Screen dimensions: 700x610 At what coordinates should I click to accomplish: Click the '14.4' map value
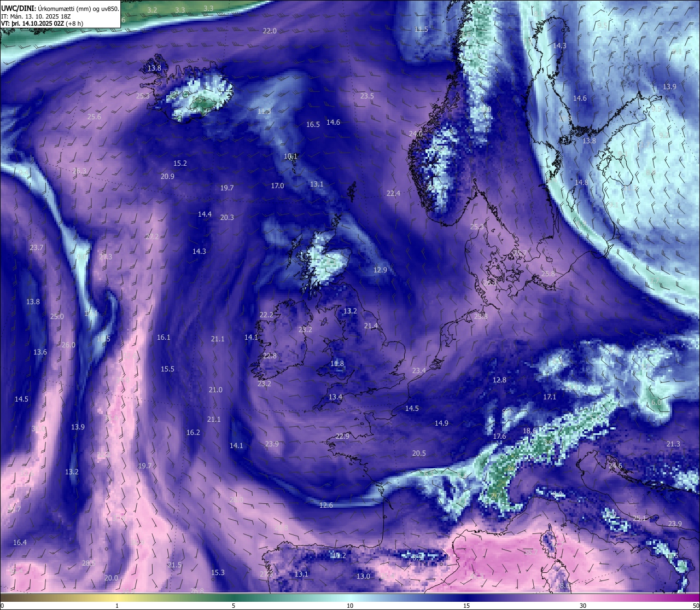click(x=205, y=214)
